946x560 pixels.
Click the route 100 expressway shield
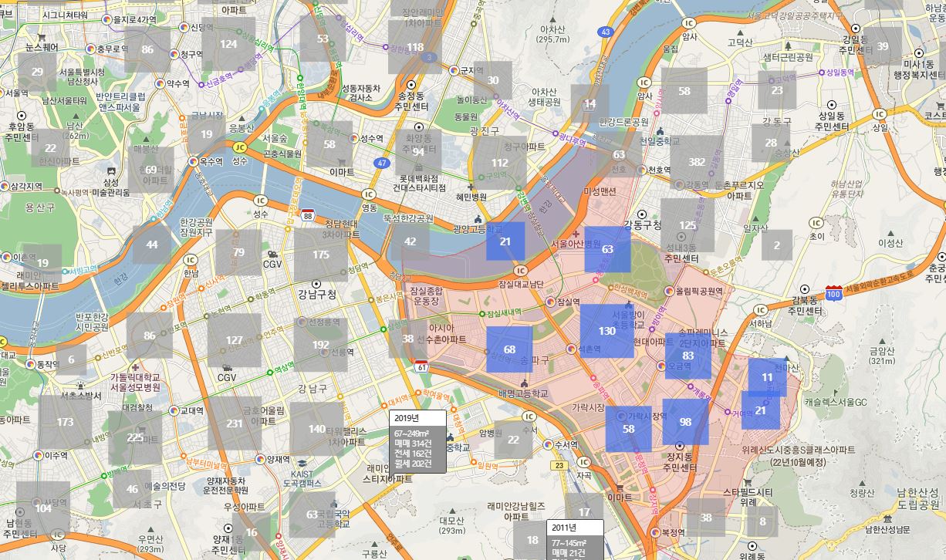(833, 292)
